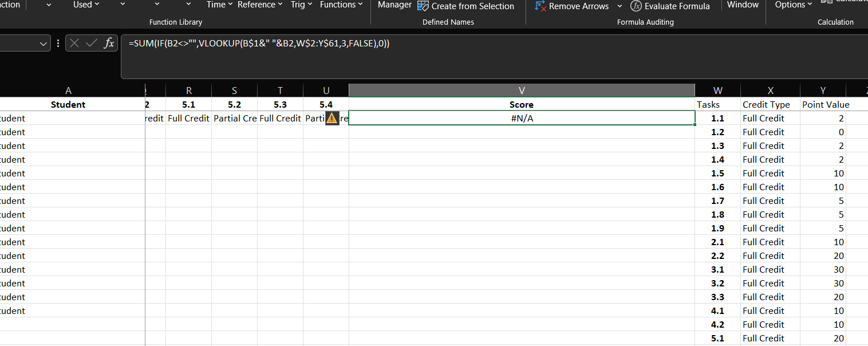Open the Remove Arrows dropdown chevron
The image size is (868, 346).
pyautogui.click(x=619, y=6)
